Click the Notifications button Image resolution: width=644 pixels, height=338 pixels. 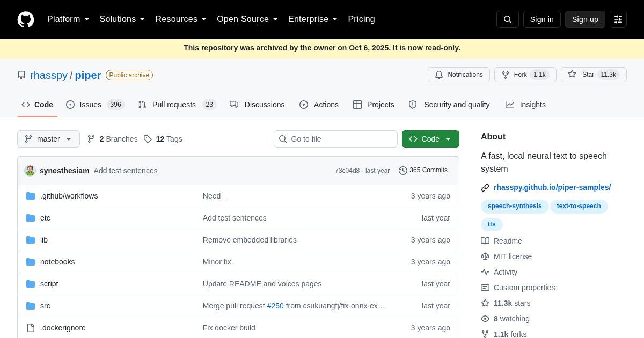click(x=459, y=75)
